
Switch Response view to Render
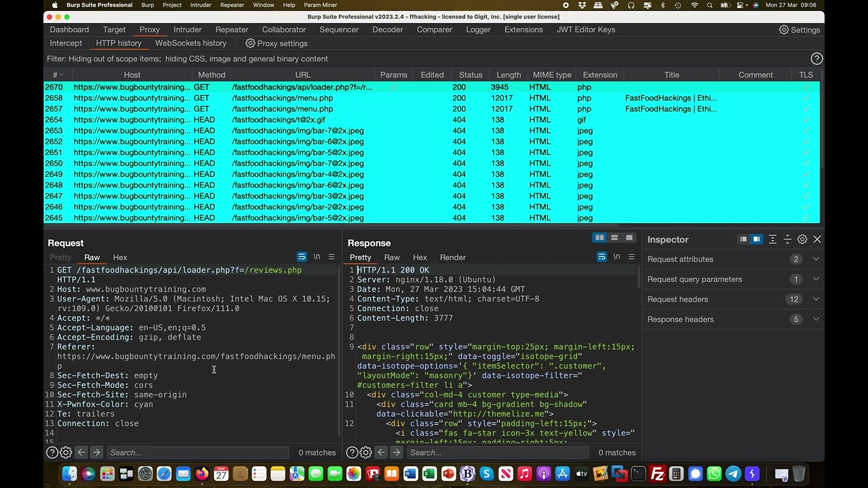coord(453,258)
